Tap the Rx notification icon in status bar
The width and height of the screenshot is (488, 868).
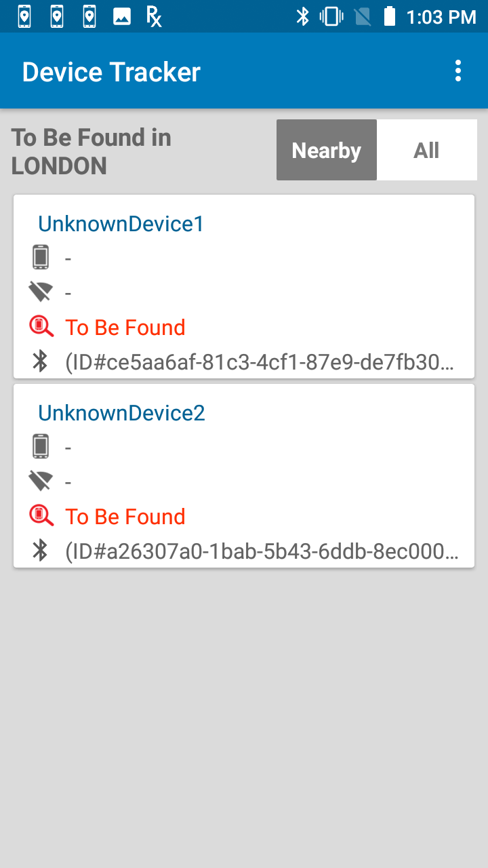[x=155, y=16]
